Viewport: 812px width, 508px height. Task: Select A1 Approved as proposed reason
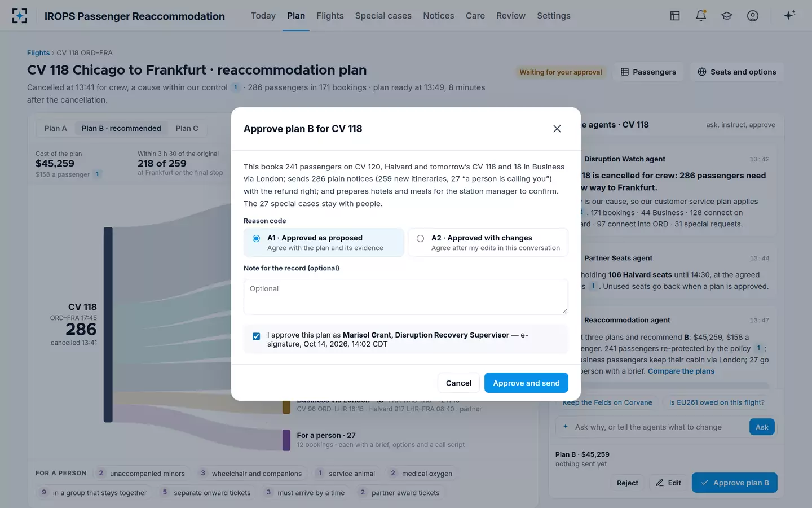click(x=324, y=243)
